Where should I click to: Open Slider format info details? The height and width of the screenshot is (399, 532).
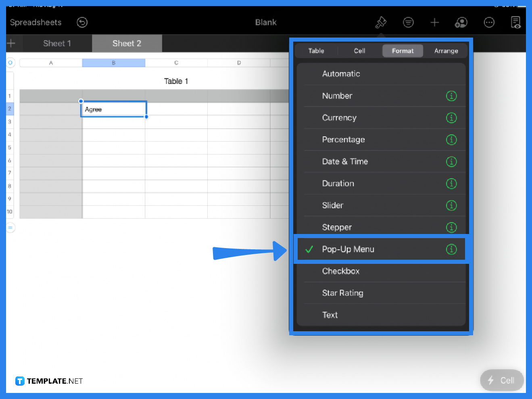[451, 205]
